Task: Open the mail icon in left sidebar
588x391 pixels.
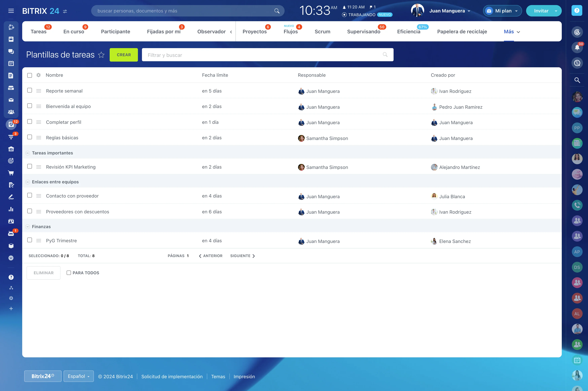Action: pyautogui.click(x=11, y=100)
